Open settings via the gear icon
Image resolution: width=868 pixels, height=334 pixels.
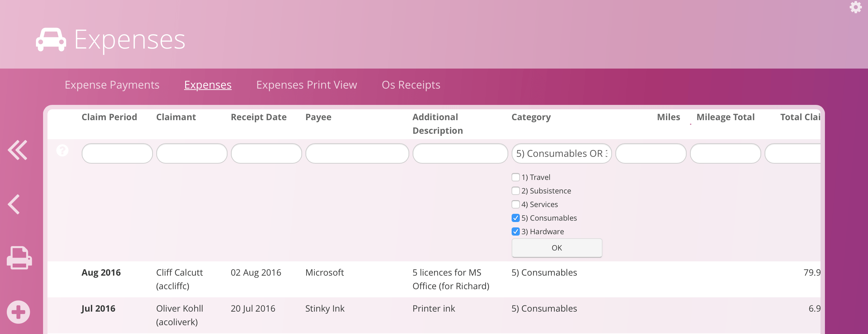[x=855, y=7]
